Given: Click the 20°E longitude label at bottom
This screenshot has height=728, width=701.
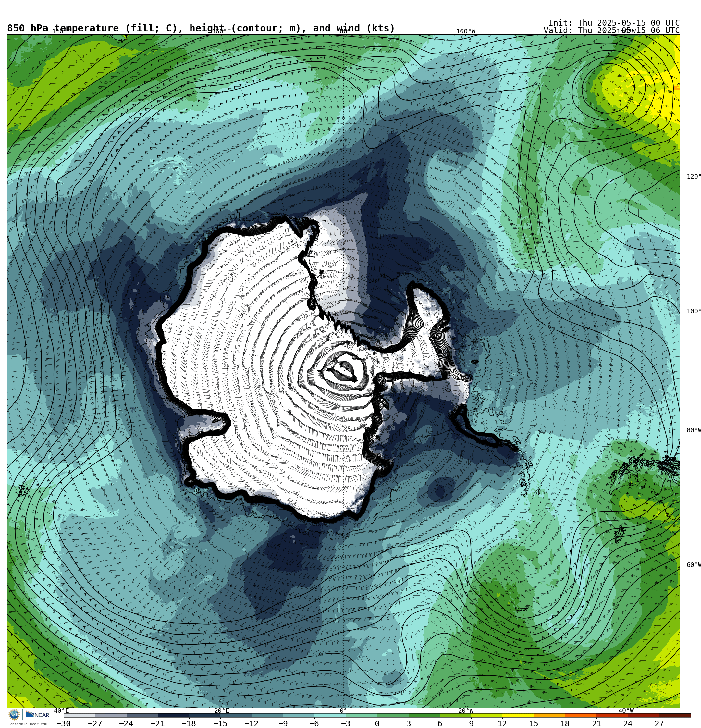Looking at the screenshot, I should [x=221, y=710].
